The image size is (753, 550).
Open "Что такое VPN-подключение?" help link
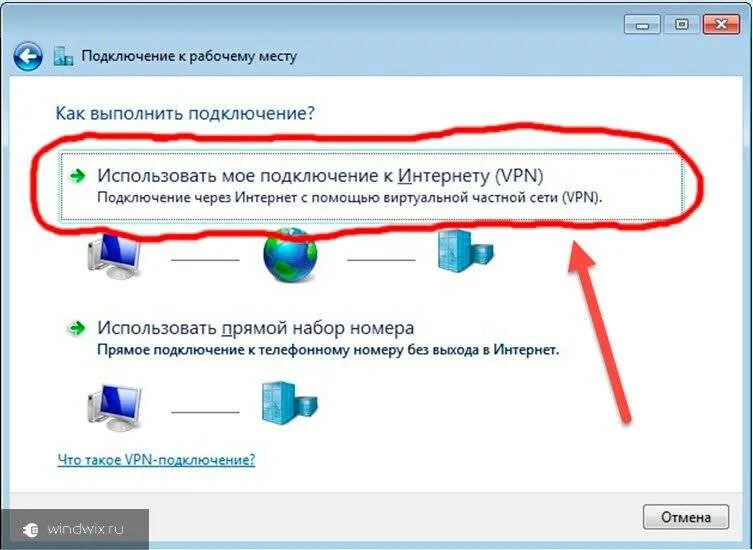pyautogui.click(x=156, y=460)
